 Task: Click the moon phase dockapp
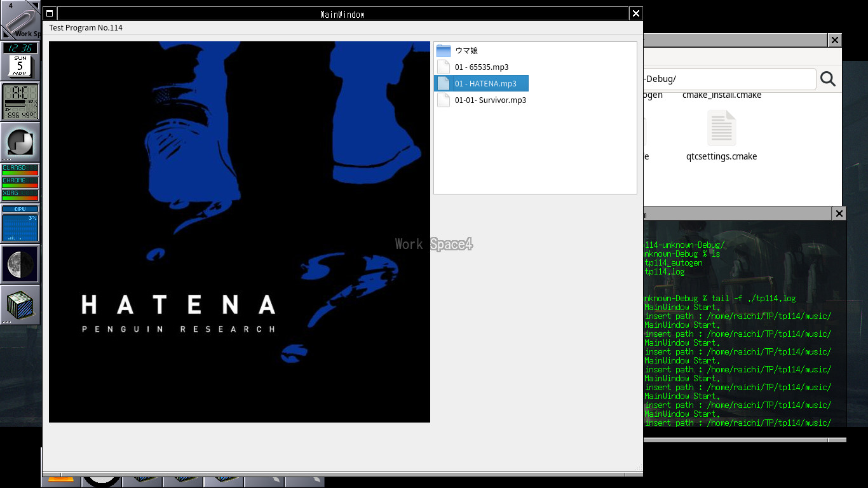click(20, 264)
